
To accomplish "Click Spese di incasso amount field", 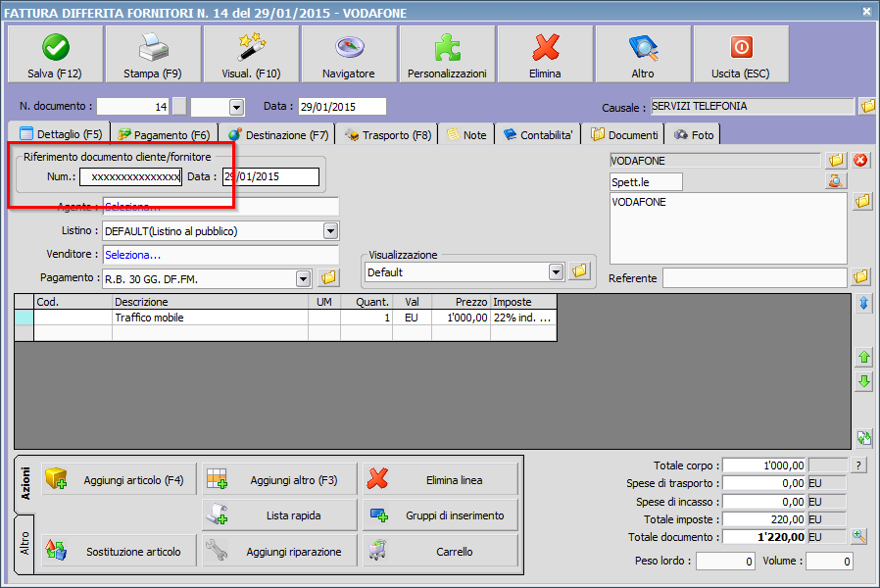I will click(763, 502).
